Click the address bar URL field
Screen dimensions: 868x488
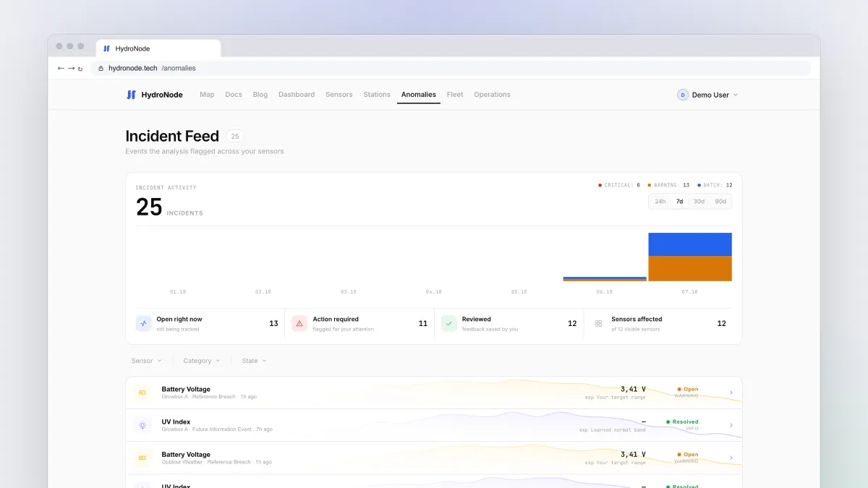pyautogui.click(x=450, y=68)
